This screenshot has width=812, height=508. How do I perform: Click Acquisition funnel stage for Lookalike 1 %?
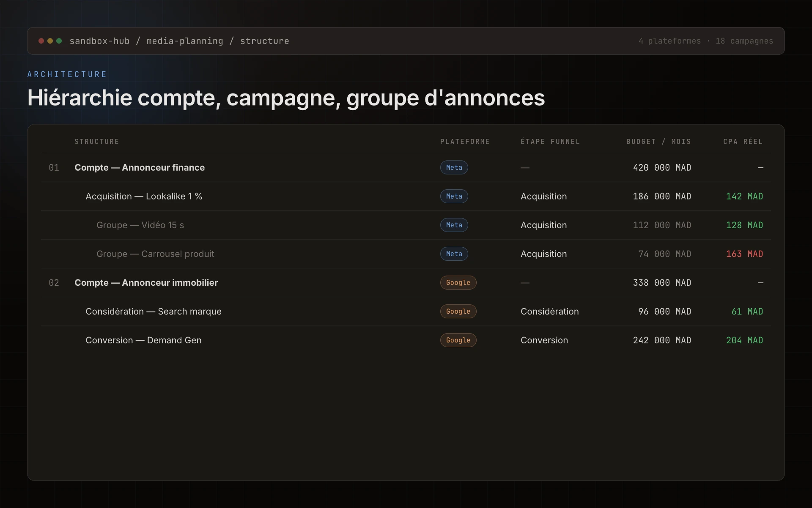pos(543,196)
